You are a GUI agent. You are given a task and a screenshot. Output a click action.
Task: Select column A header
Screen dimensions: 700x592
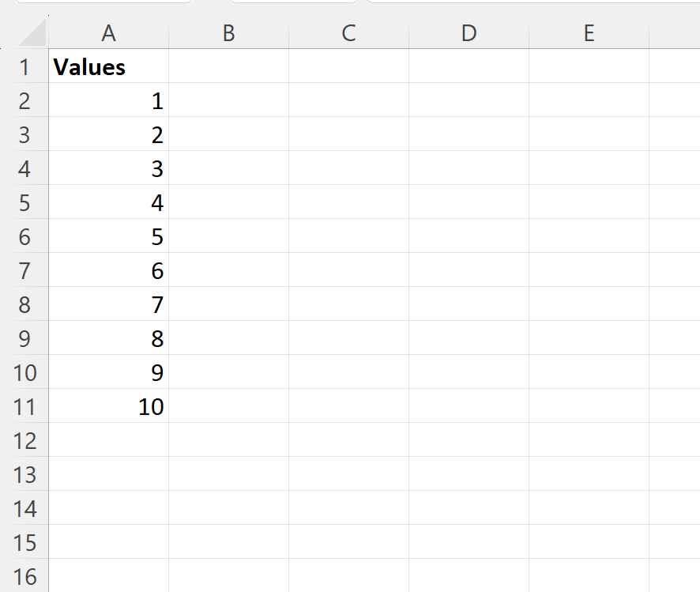[108, 33]
